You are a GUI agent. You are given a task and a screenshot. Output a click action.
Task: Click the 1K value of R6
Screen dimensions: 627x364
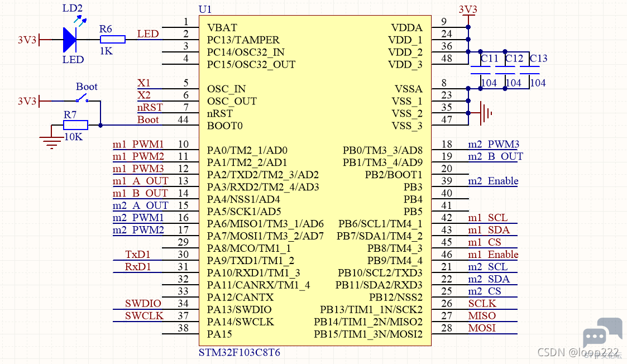pyautogui.click(x=106, y=51)
